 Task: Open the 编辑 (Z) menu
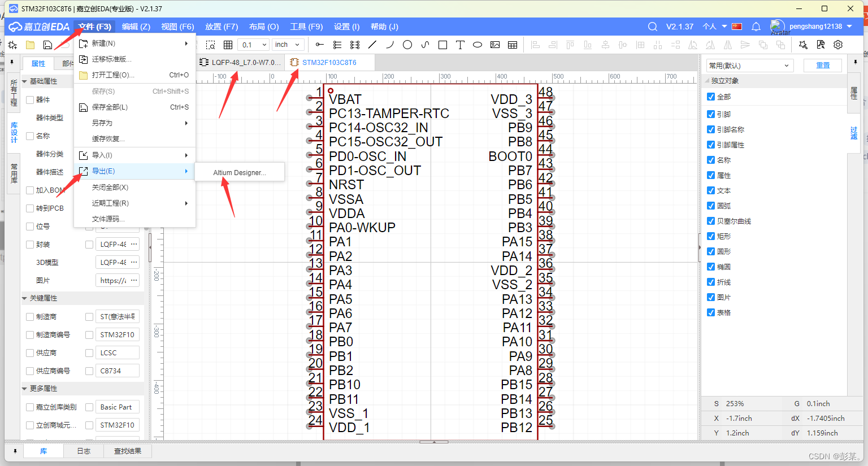tap(136, 27)
